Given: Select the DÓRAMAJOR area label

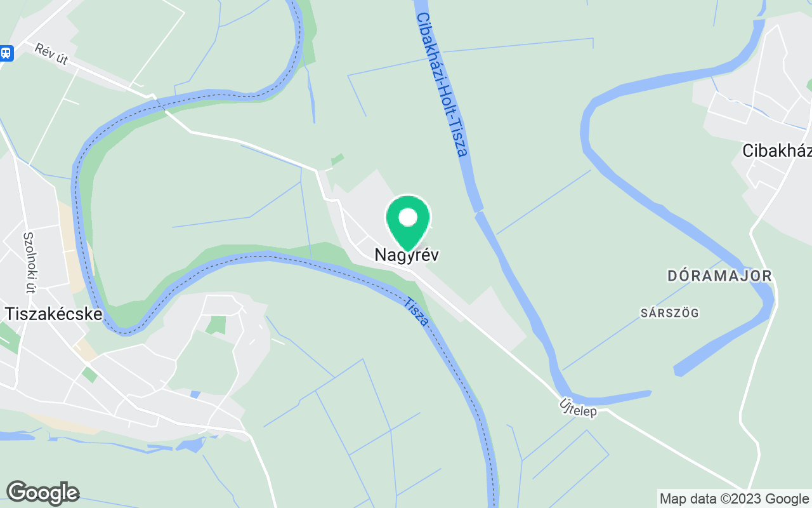Looking at the screenshot, I should click(x=720, y=276).
